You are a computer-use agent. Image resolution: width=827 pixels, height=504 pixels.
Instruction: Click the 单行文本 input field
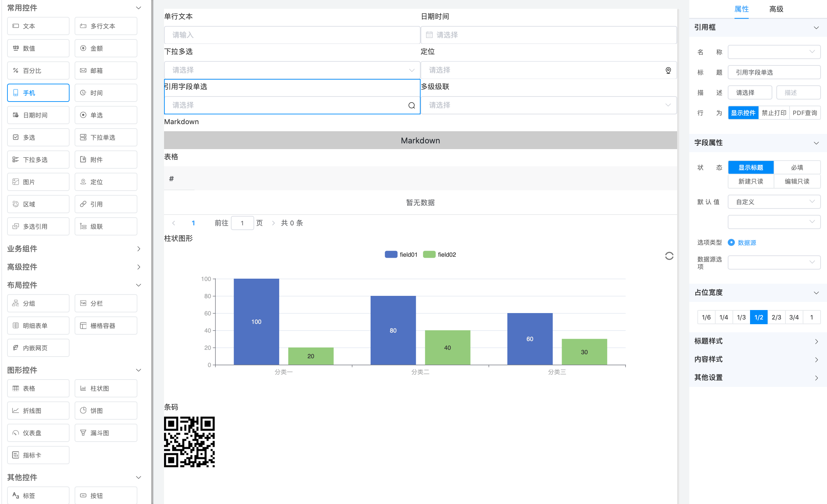[292, 35]
